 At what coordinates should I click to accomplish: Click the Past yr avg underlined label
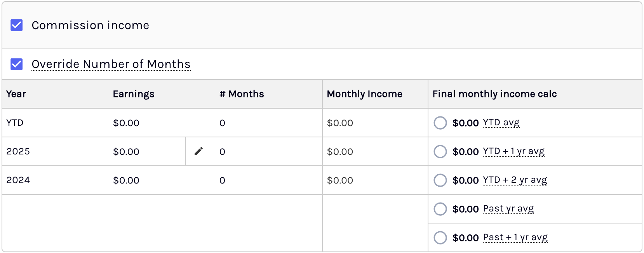tap(508, 209)
